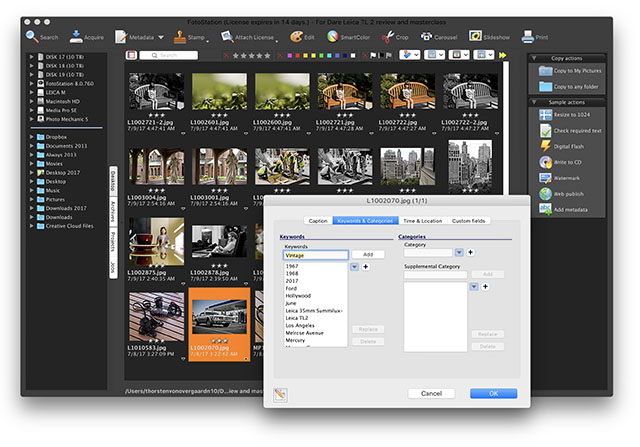Apply the Digital Flash action

click(x=562, y=146)
